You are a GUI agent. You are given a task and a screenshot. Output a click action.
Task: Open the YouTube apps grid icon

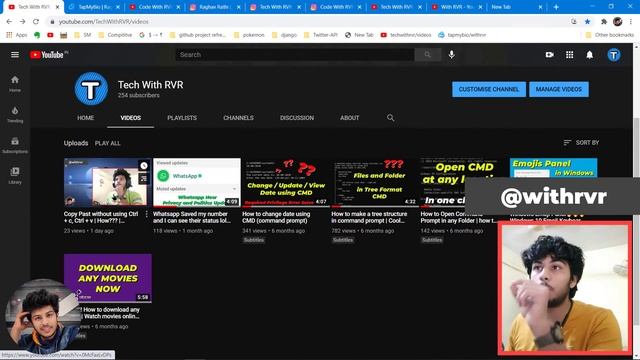[x=569, y=55]
